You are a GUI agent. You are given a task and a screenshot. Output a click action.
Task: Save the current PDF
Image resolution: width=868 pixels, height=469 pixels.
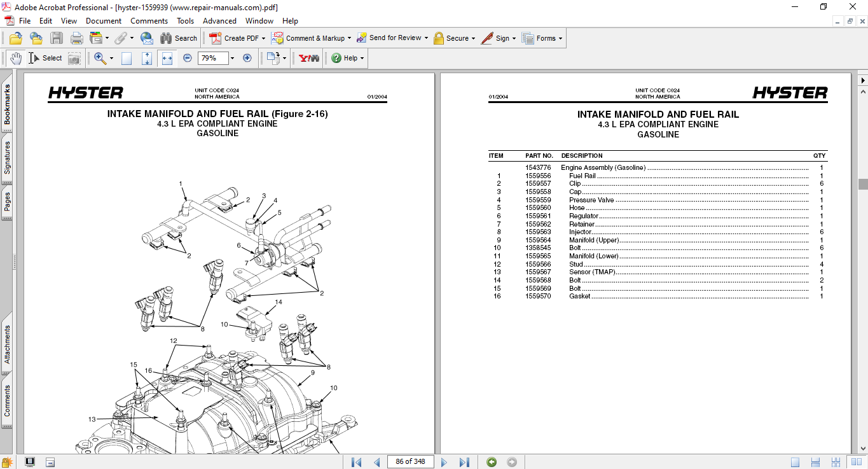pos(57,38)
